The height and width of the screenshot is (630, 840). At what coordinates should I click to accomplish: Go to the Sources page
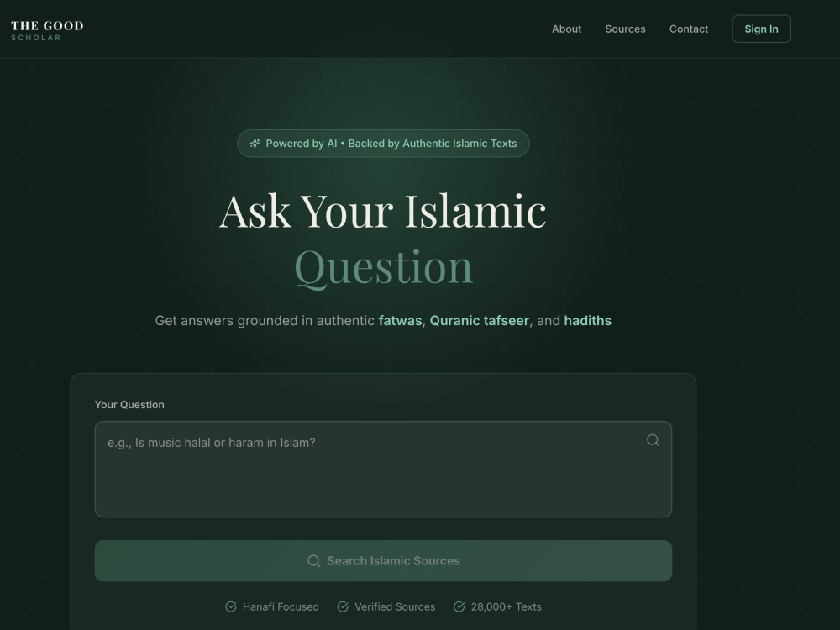coord(625,29)
